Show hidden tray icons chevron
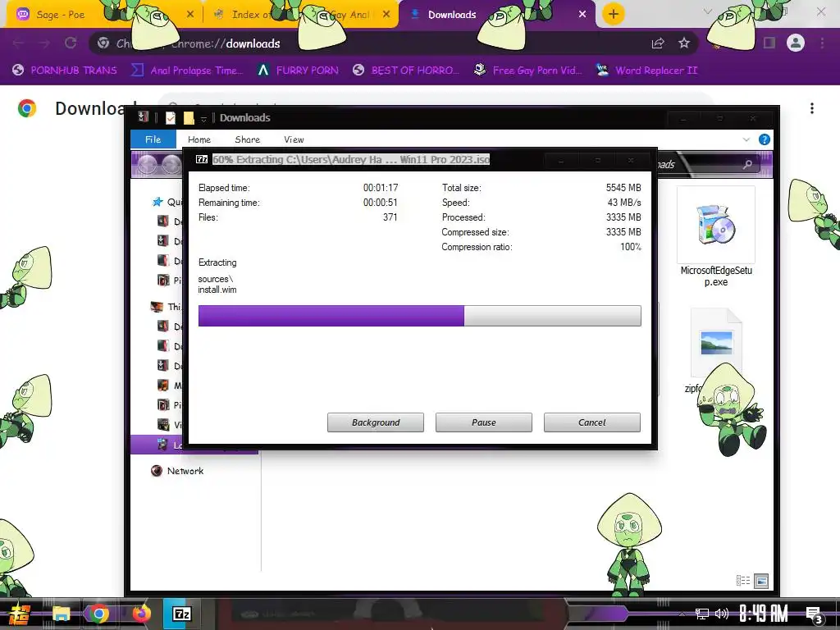The width and height of the screenshot is (840, 630). 682,614
